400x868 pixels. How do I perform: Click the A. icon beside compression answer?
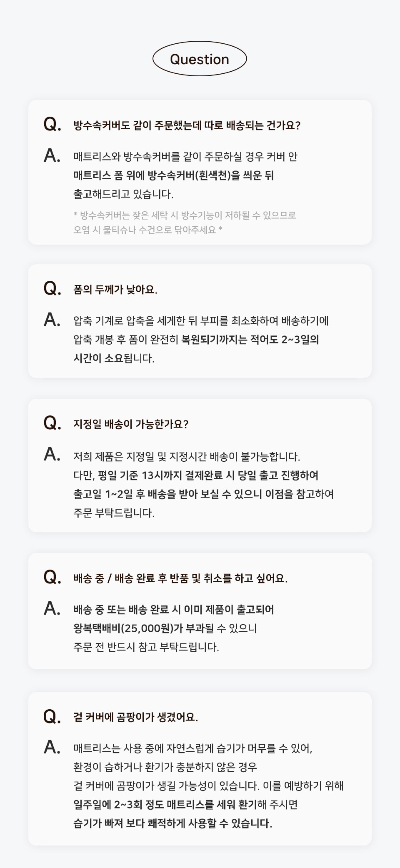[x=52, y=320]
